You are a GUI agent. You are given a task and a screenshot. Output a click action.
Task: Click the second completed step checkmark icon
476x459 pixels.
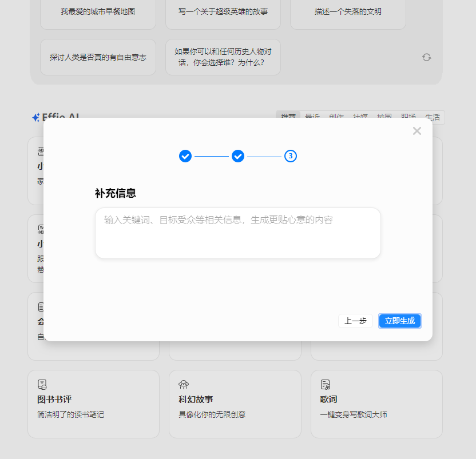(x=238, y=156)
